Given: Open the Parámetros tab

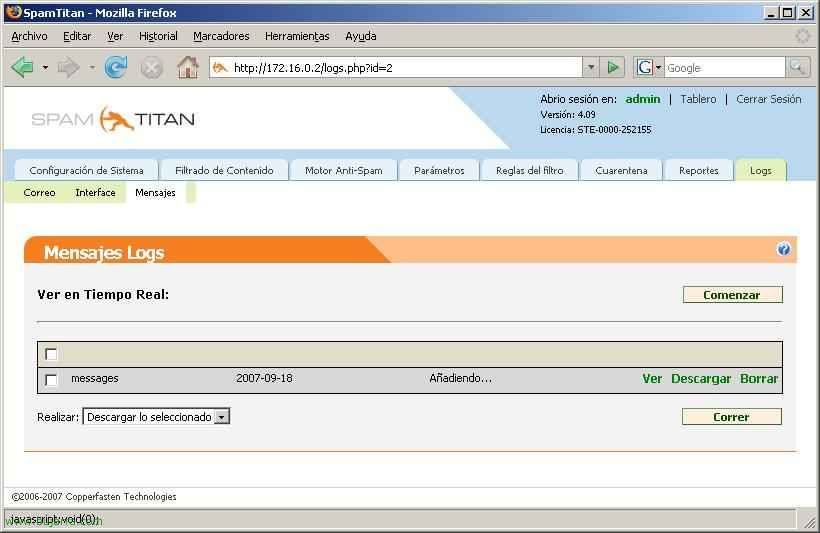Looking at the screenshot, I should click(x=439, y=171).
